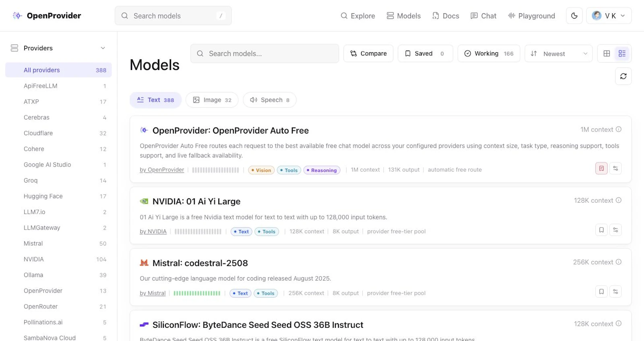
Task: Click the Vision tag on Auto Free
Action: click(261, 170)
